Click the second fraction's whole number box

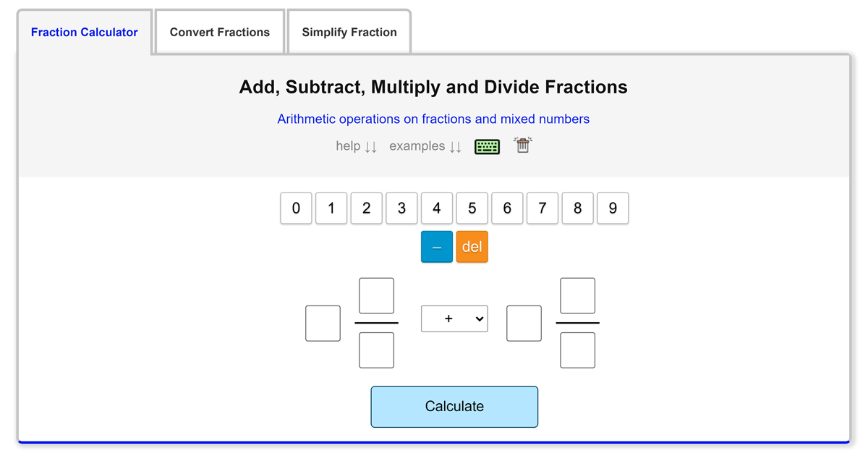[524, 324]
